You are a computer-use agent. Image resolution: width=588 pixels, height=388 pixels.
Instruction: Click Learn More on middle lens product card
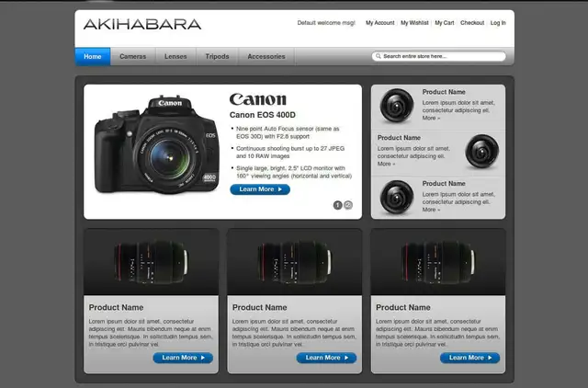[327, 358]
